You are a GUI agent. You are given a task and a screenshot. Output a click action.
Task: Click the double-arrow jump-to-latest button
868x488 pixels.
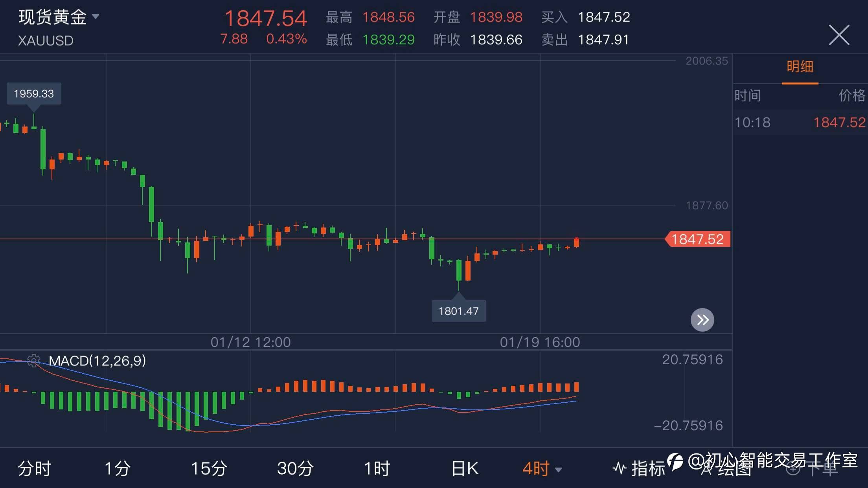pos(702,320)
